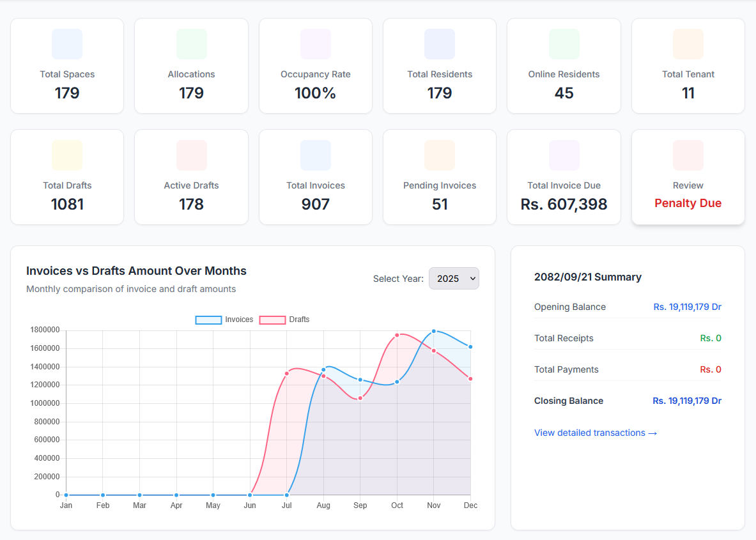The width and height of the screenshot is (756, 540).
Task: Click the Penalty Due warning
Action: (688, 203)
